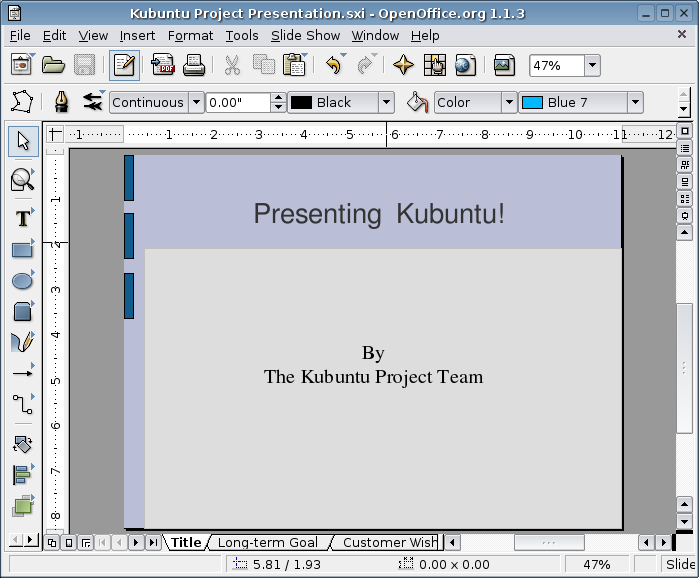The image size is (699, 578).
Task: Select the Ellipse tool
Action: (22, 281)
